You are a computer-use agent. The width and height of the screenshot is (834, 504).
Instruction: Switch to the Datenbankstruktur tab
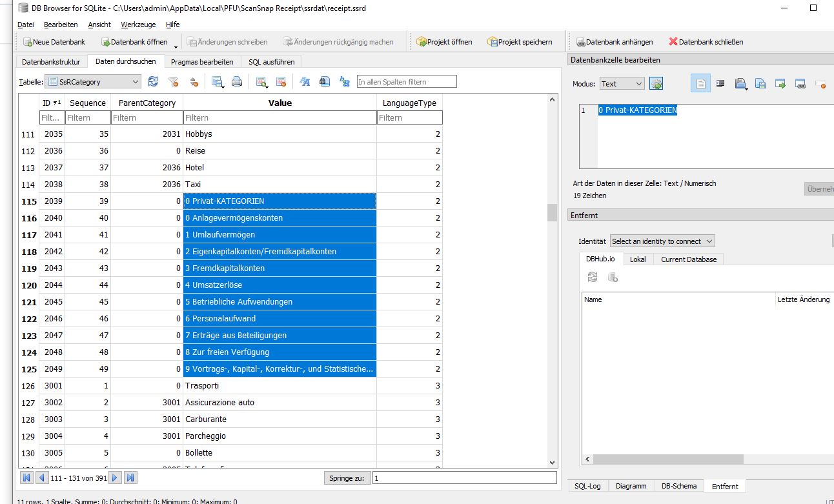coord(50,62)
